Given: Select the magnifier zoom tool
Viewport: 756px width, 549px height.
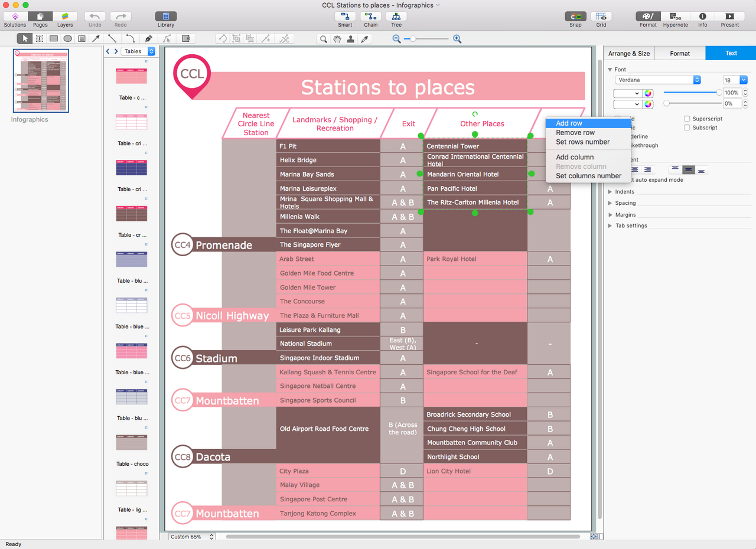Looking at the screenshot, I should tap(324, 39).
